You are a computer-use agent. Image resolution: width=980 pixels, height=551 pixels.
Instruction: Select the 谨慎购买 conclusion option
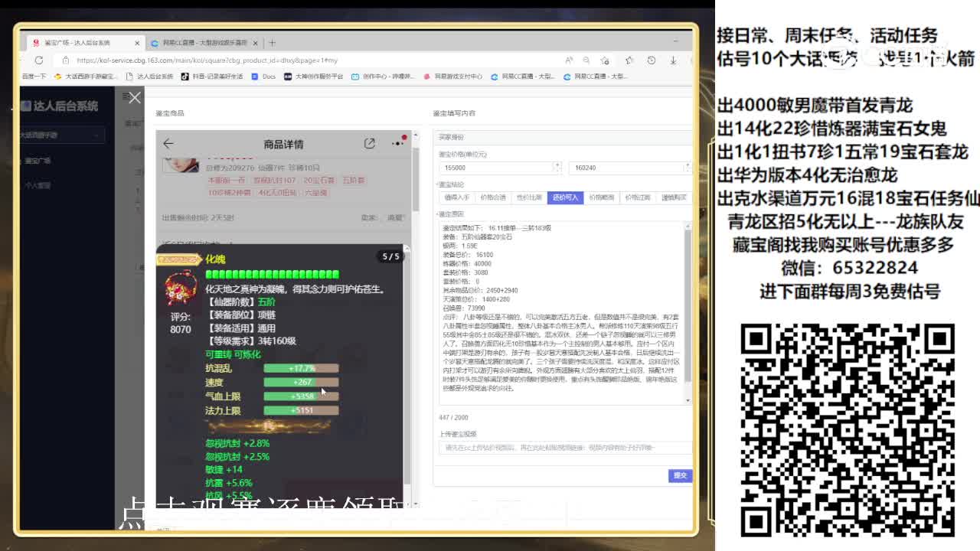click(673, 197)
